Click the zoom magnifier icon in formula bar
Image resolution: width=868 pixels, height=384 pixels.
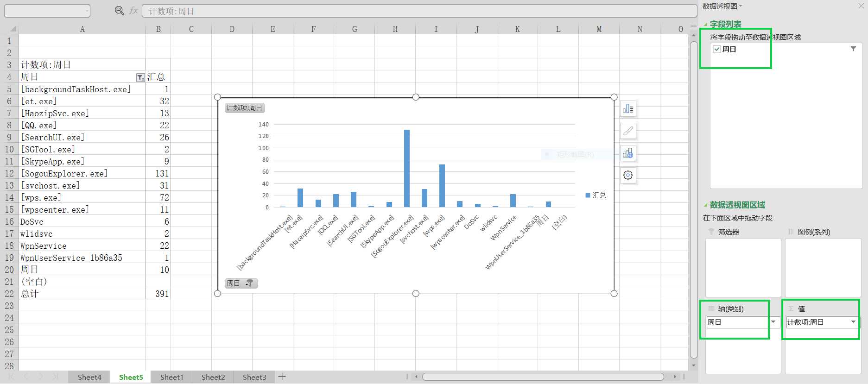pyautogui.click(x=119, y=11)
